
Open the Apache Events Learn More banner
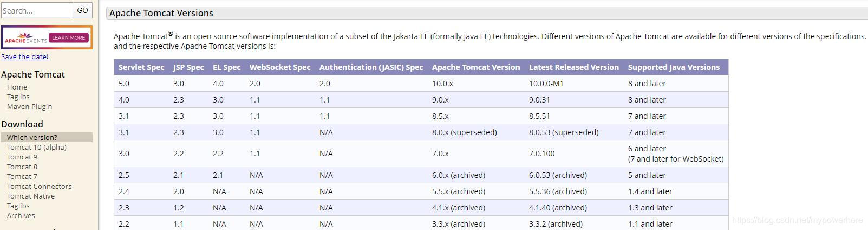(47, 37)
